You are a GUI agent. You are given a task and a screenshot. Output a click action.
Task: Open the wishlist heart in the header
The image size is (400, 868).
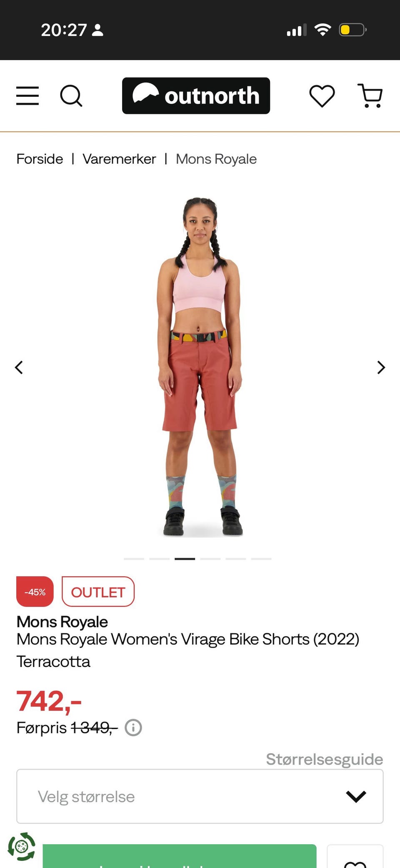[322, 96]
